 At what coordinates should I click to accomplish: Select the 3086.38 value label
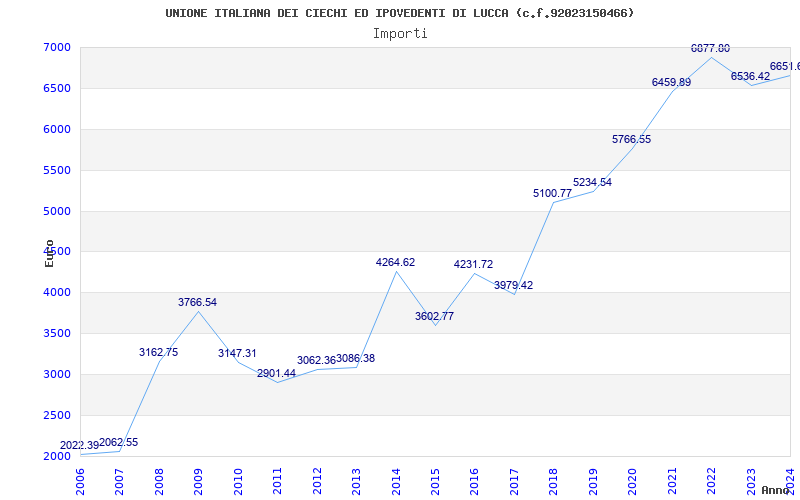(x=356, y=358)
